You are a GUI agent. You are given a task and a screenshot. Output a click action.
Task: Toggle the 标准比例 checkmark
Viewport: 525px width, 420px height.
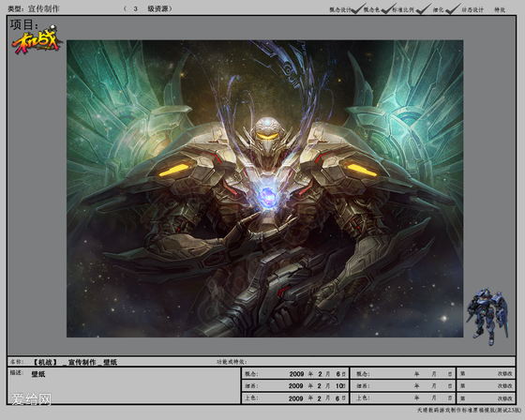(424, 8)
